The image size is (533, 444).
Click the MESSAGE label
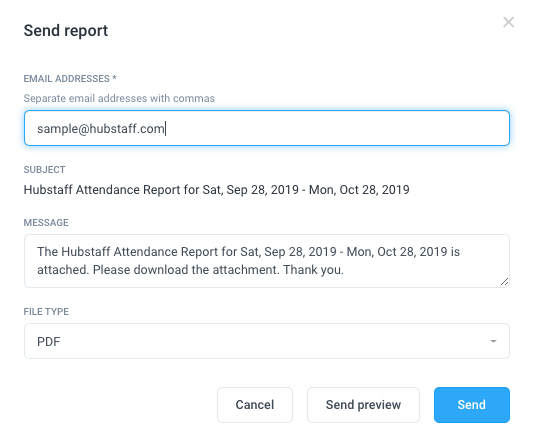tap(46, 223)
